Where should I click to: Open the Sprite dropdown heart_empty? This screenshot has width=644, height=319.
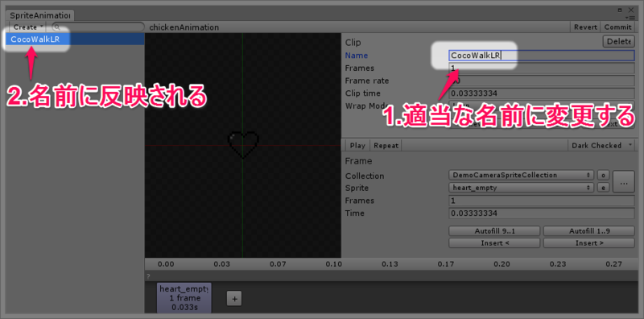pos(522,188)
